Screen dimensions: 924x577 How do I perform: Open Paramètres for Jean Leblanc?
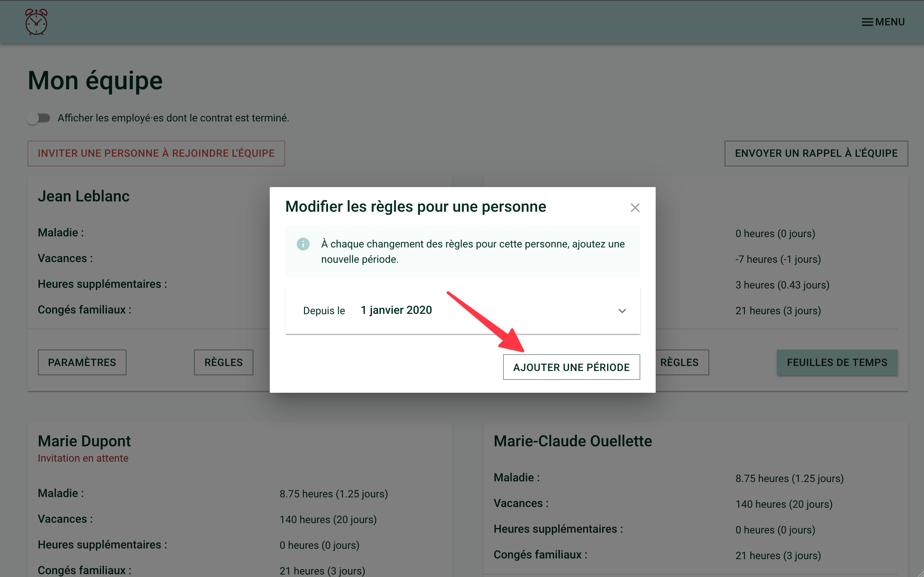[x=82, y=362]
